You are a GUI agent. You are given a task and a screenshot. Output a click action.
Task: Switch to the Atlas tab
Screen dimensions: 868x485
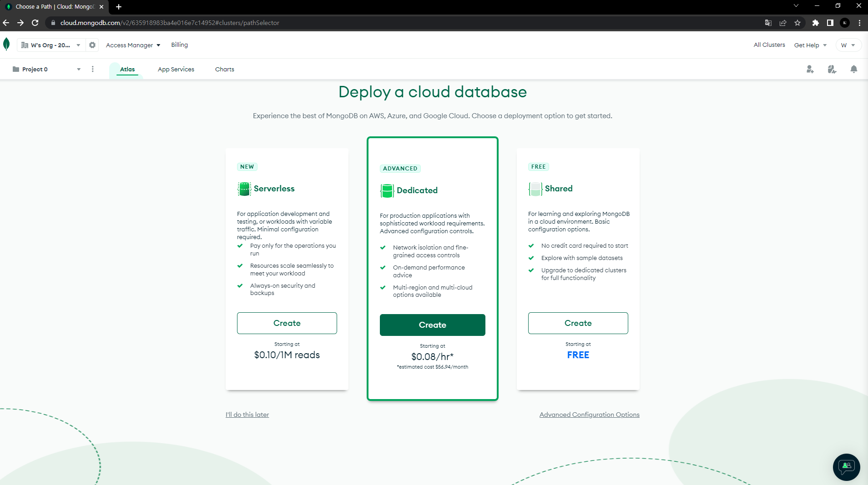click(x=127, y=69)
